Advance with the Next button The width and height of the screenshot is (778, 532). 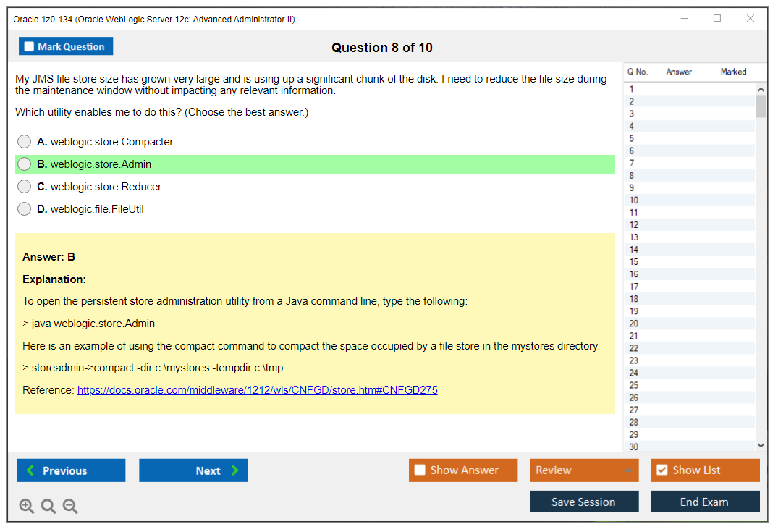tap(193, 470)
